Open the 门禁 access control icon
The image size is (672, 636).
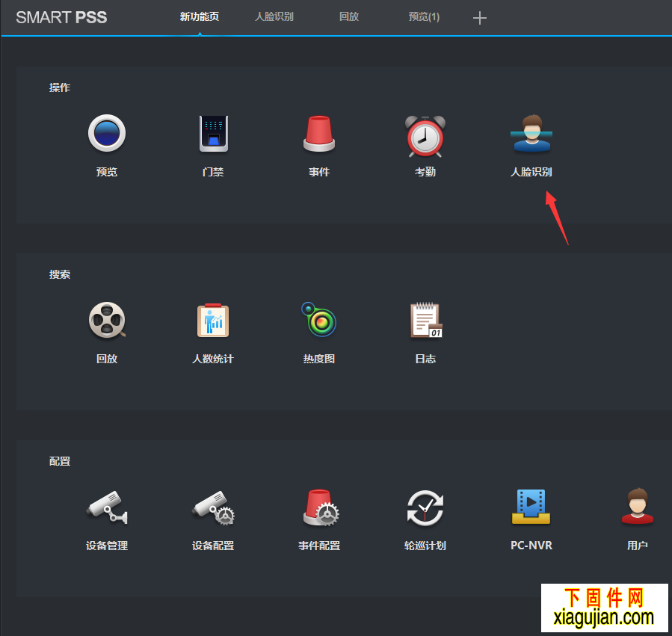[214, 133]
